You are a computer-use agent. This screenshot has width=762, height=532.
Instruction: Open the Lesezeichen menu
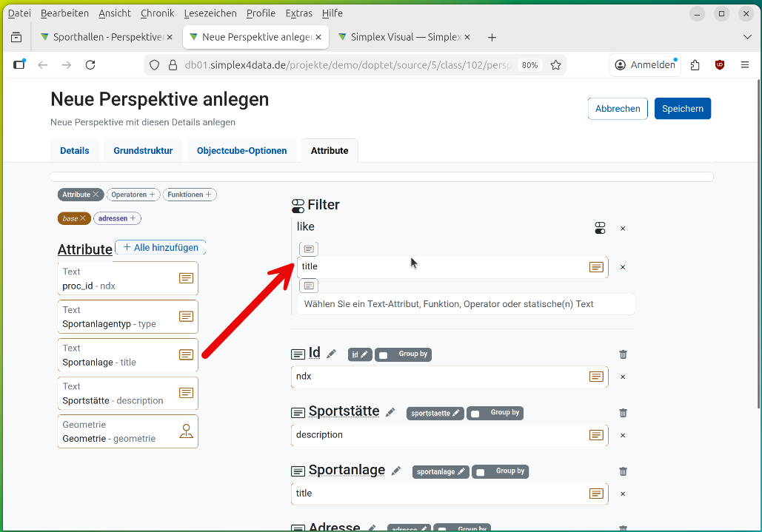coord(210,13)
